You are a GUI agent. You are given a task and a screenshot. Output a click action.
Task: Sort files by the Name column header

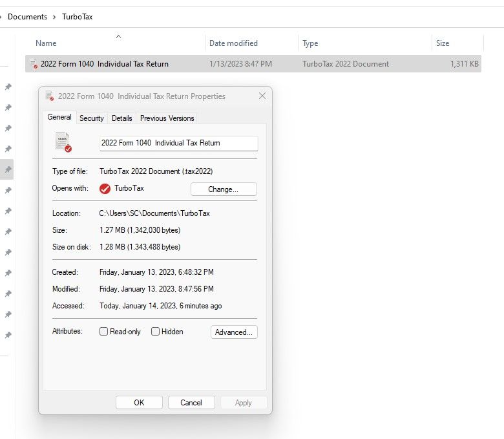click(46, 43)
